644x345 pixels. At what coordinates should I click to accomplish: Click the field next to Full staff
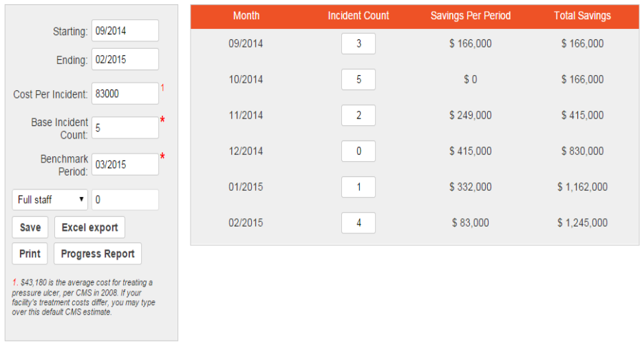(125, 200)
